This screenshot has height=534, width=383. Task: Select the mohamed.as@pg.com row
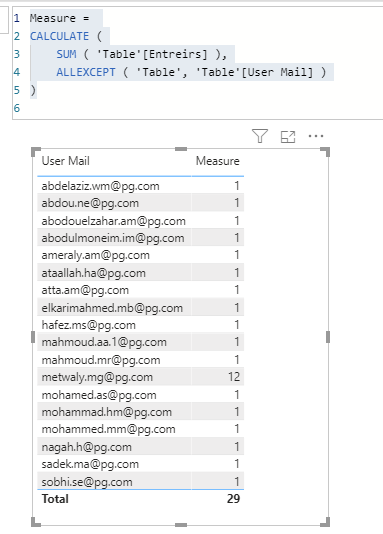point(141,395)
